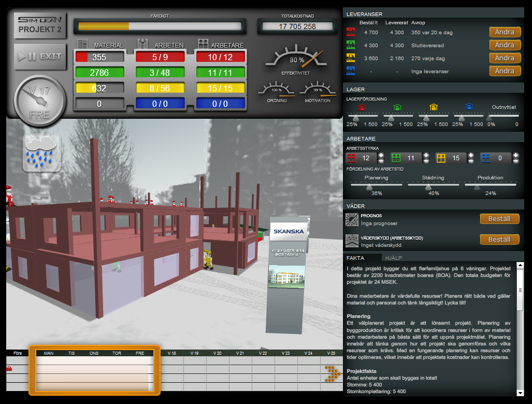532x404 pixels.
Task: Click Ändra for Inga leveranser row
Action: 505,71
